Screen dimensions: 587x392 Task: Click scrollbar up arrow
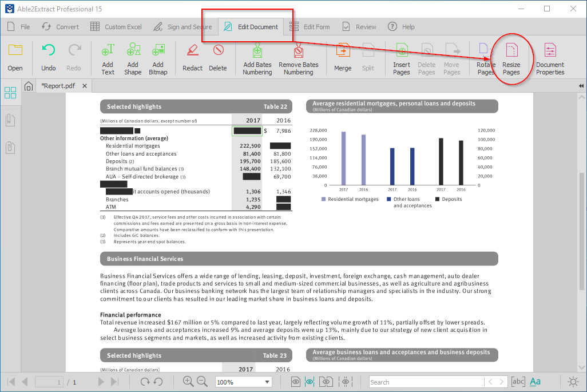click(582, 97)
